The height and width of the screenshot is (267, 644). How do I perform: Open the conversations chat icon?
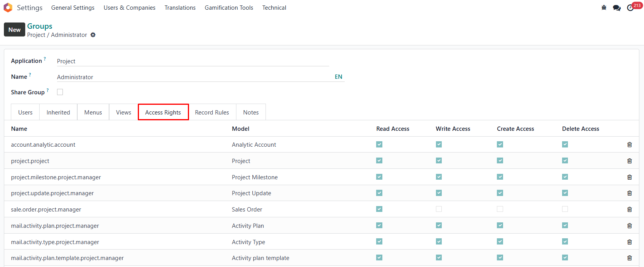point(616,8)
